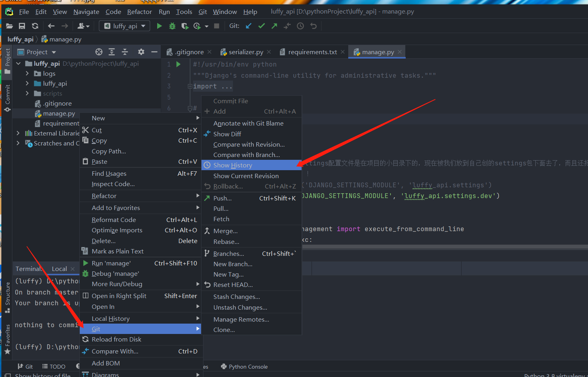Expand the scripts folder
This screenshot has height=377, width=588.
tap(27, 93)
